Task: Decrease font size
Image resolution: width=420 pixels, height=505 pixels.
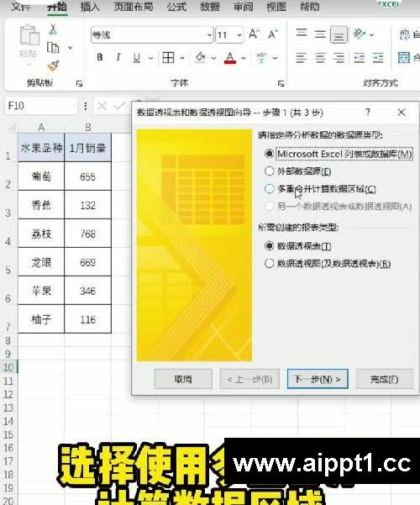Action: click(x=273, y=34)
